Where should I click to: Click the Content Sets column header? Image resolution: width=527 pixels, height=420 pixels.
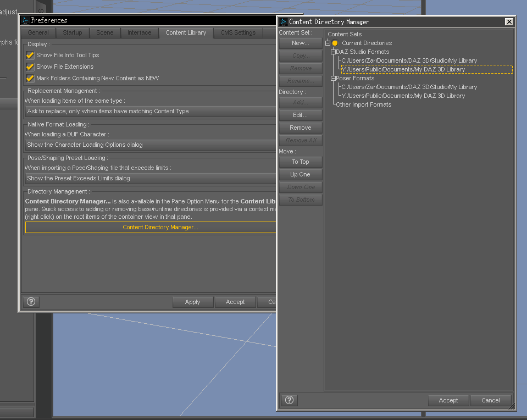coord(345,34)
